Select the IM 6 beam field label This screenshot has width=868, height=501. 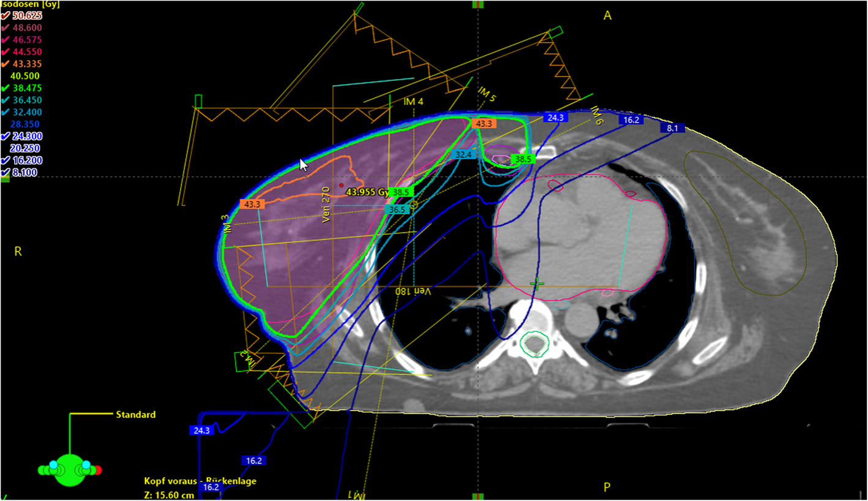pyautogui.click(x=598, y=115)
